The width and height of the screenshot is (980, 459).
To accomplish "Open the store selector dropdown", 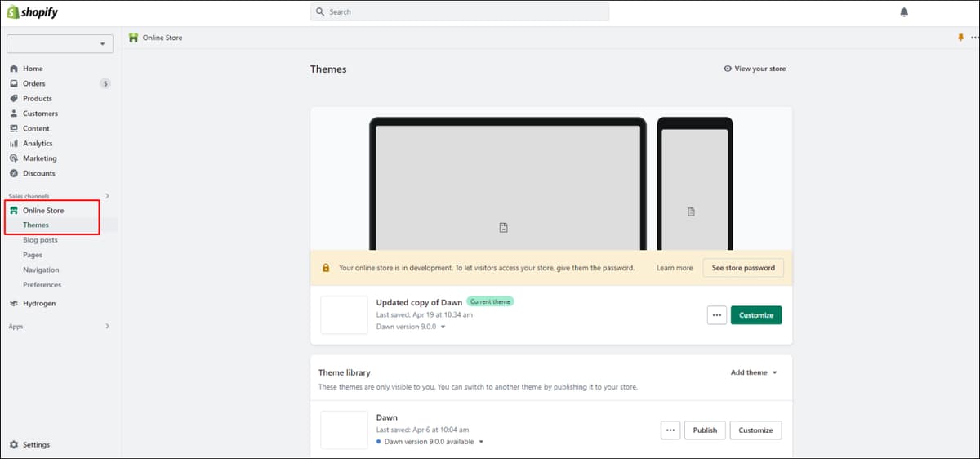I will (60, 44).
